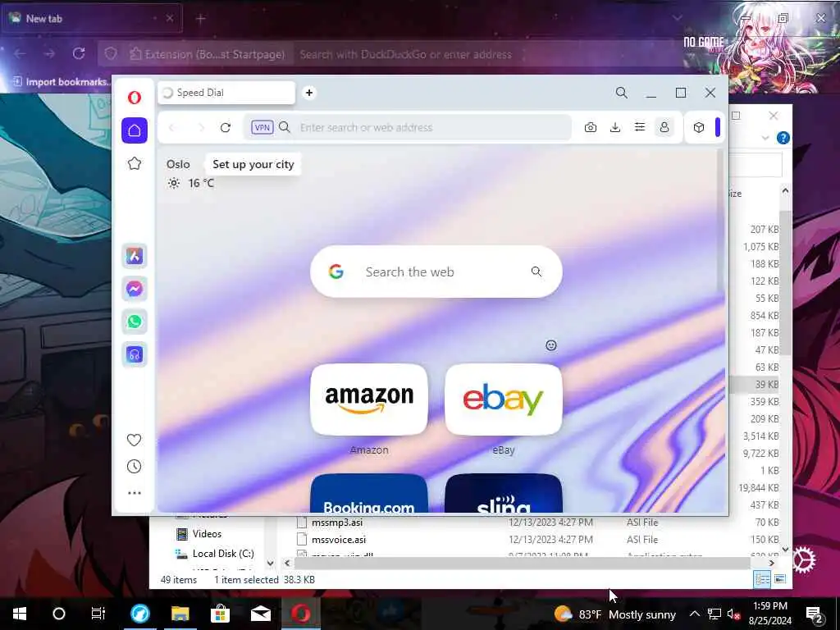Open the eBay speed dial tile
This screenshot has width=840, height=630.
pyautogui.click(x=504, y=399)
